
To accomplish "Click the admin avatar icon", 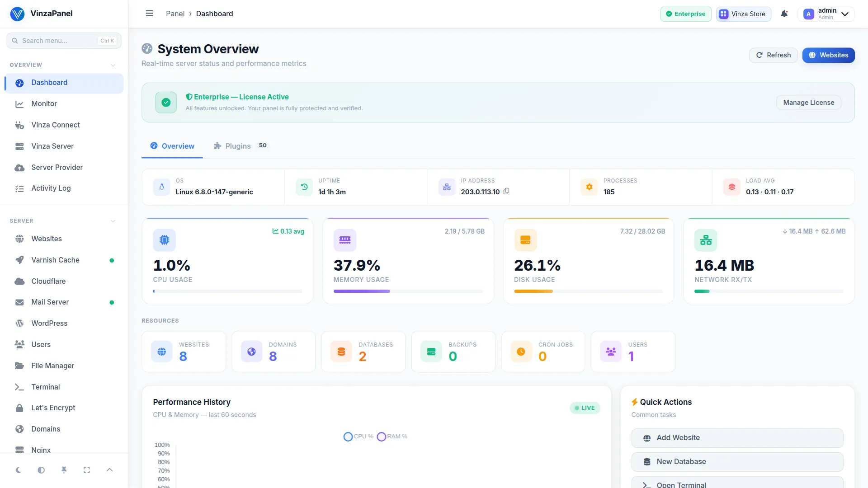I will coord(809,14).
